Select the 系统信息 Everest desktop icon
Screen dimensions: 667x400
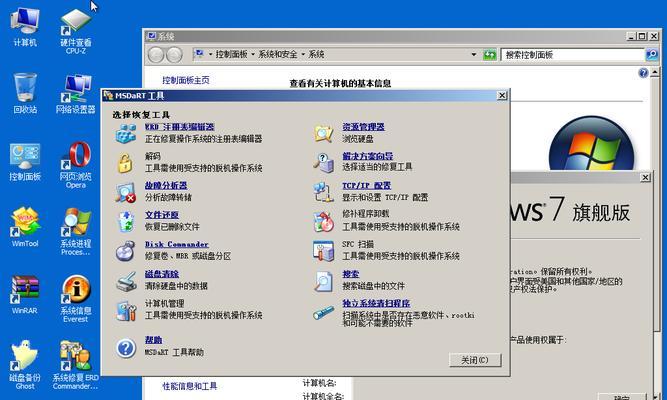[76, 298]
